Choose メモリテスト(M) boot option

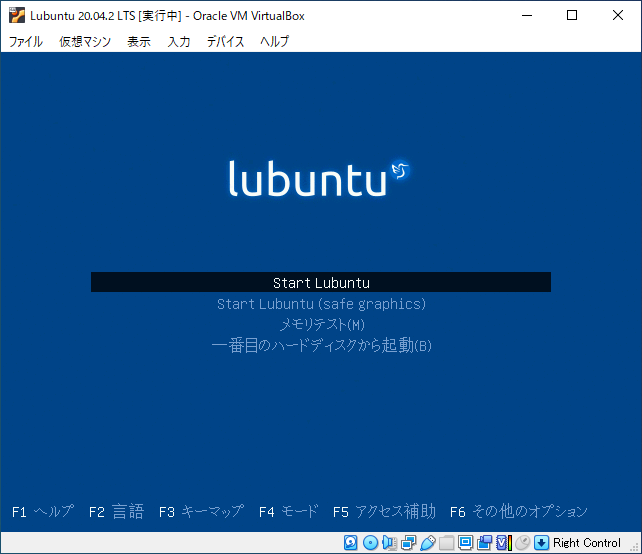click(x=322, y=325)
